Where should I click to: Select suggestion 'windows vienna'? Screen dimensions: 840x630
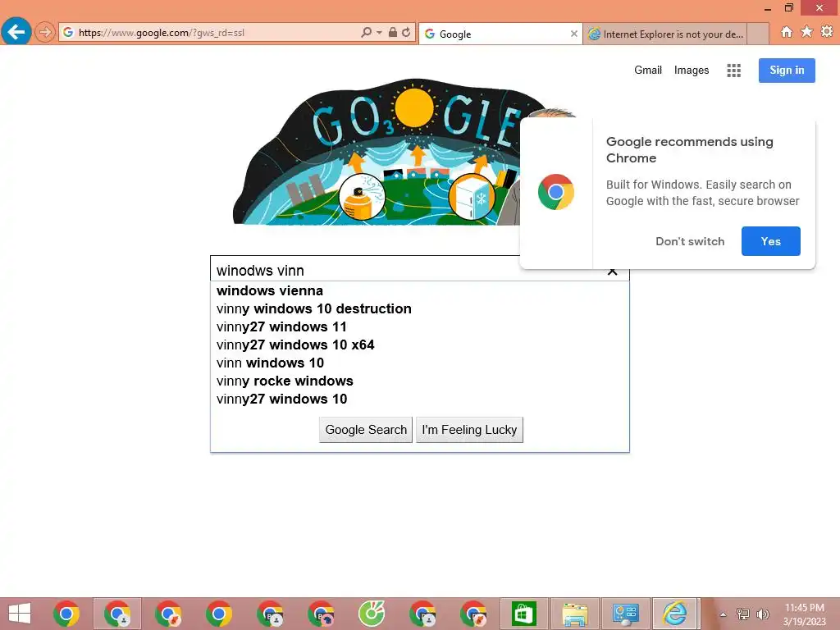click(419, 291)
